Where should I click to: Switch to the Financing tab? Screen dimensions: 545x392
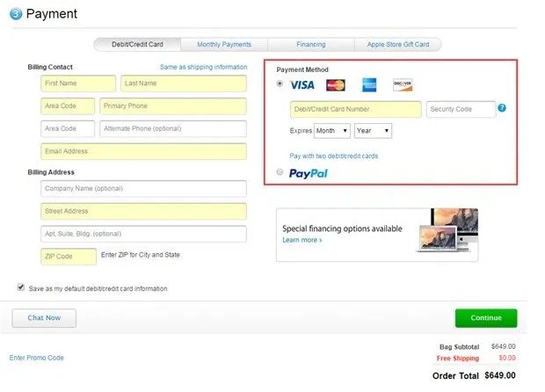point(311,45)
